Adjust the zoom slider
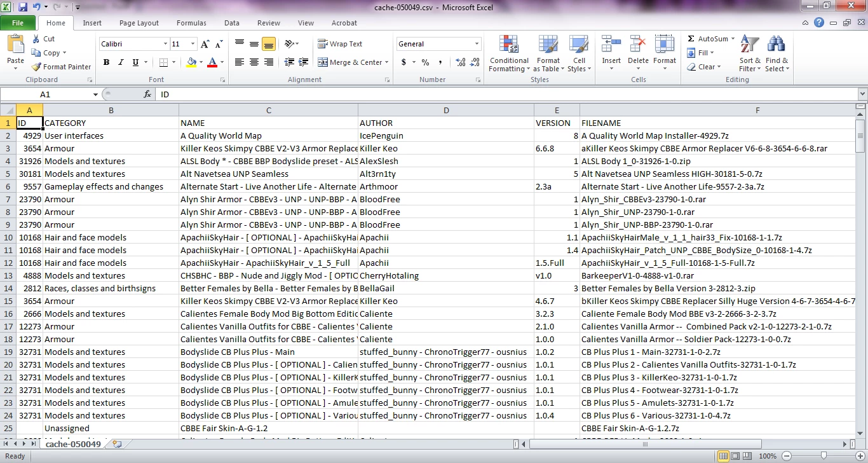Screen dimensions: 868x463 [823, 456]
